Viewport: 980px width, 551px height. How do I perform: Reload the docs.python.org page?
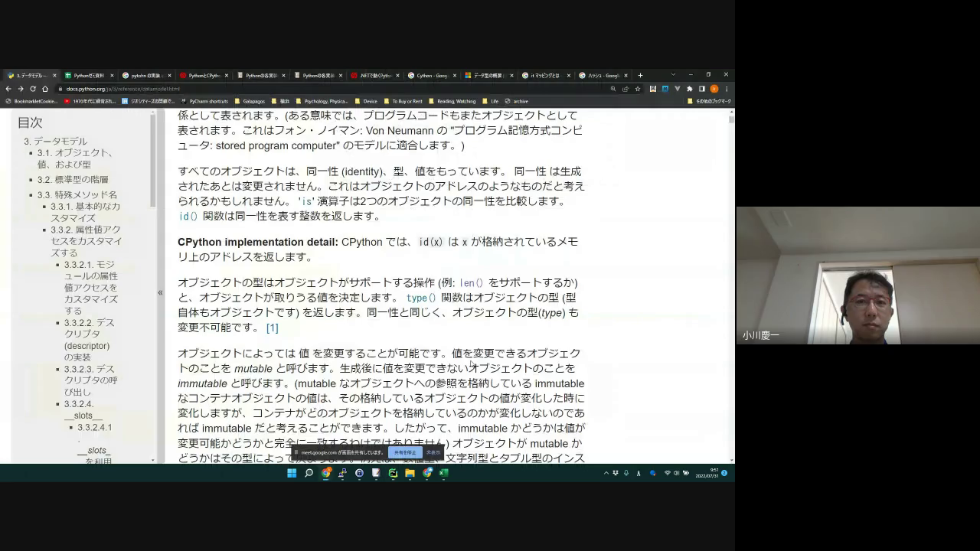click(x=32, y=88)
